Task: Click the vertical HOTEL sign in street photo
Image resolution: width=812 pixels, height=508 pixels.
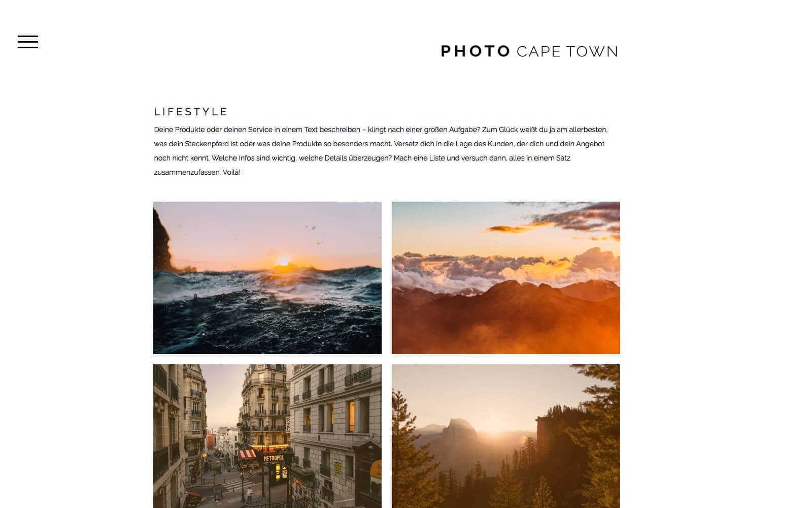Action: click(x=288, y=424)
